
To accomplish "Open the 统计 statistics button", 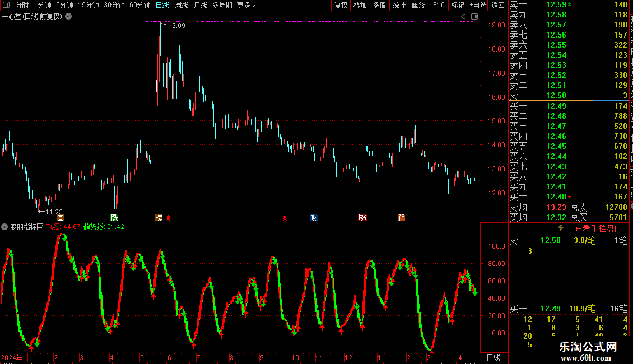I will (399, 5).
